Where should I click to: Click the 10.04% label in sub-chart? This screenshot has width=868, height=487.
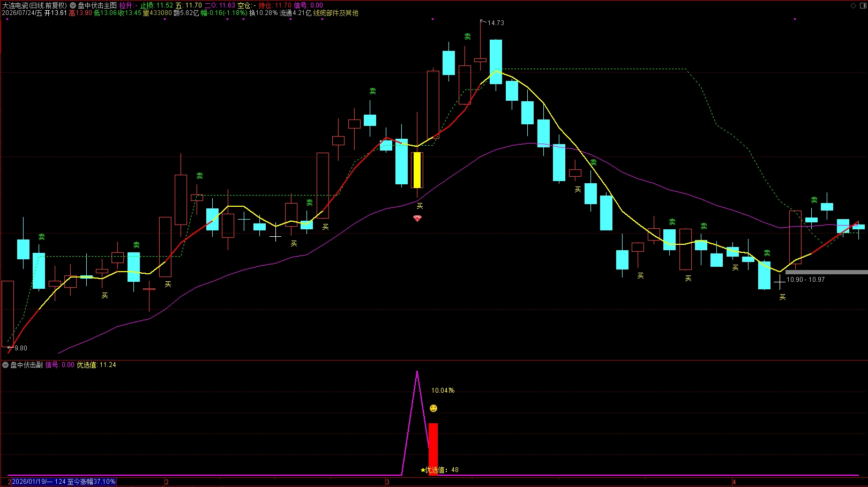(x=443, y=391)
